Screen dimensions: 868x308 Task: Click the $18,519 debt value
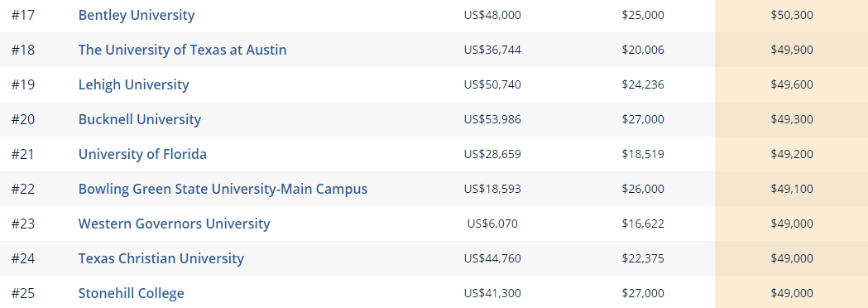pyautogui.click(x=643, y=154)
